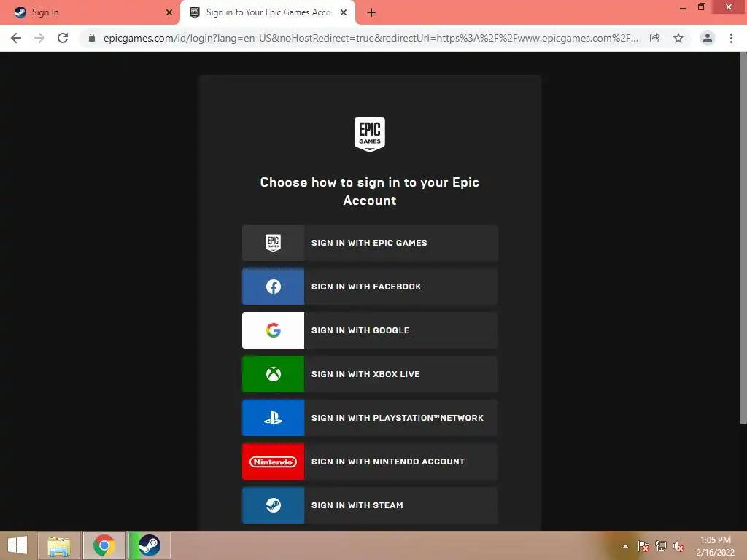This screenshot has width=747, height=560.
Task: Click the PlayStation logo icon
Action: coord(273,418)
